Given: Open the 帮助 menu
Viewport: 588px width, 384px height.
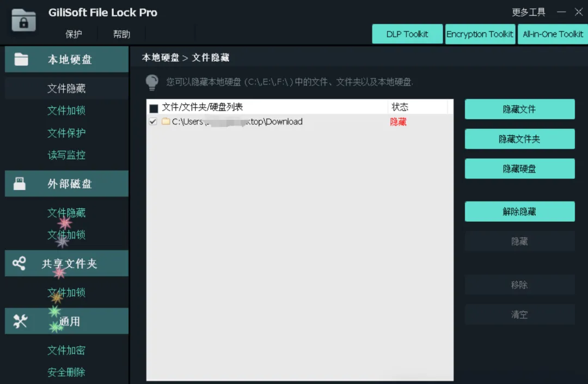Looking at the screenshot, I should [x=121, y=34].
